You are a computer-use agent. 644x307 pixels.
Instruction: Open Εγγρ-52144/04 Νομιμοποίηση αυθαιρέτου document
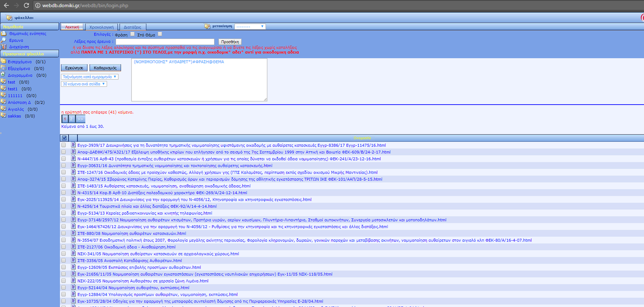coord(133,288)
